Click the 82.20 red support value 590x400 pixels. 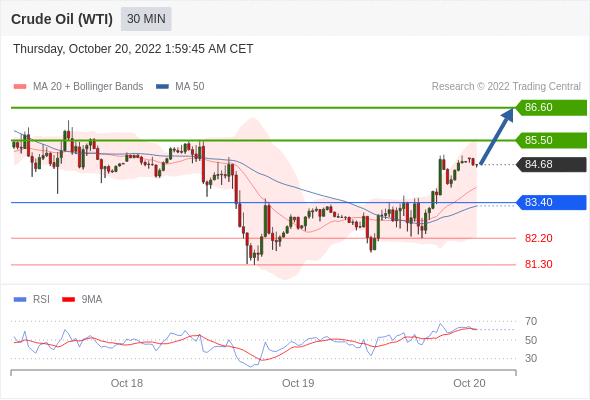[x=538, y=238]
